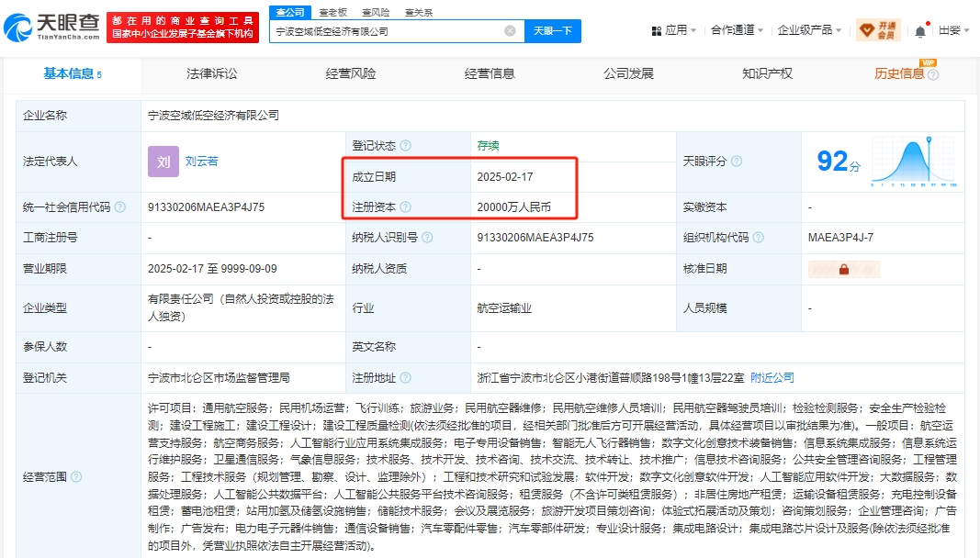Screen dimensions: 980x558
Task: Click the red 国家中小企业发展子基金 banner
Action: tap(183, 28)
